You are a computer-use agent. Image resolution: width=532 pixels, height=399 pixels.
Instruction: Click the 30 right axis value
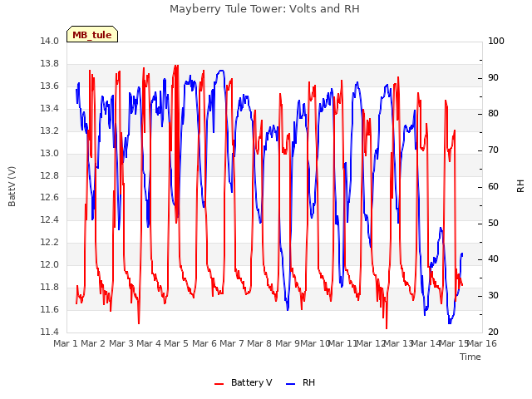coord(493,296)
